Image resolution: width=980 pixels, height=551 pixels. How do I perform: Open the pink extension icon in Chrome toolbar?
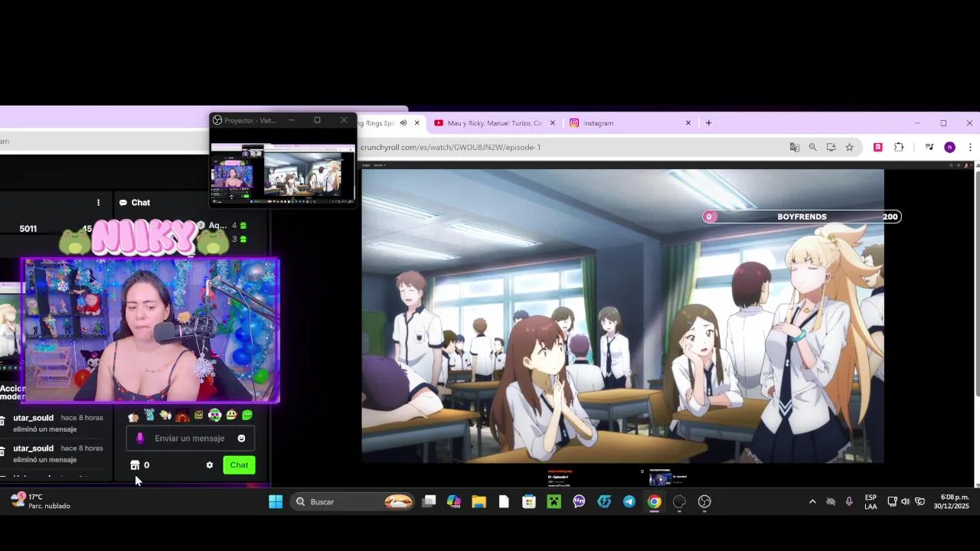[x=877, y=147]
